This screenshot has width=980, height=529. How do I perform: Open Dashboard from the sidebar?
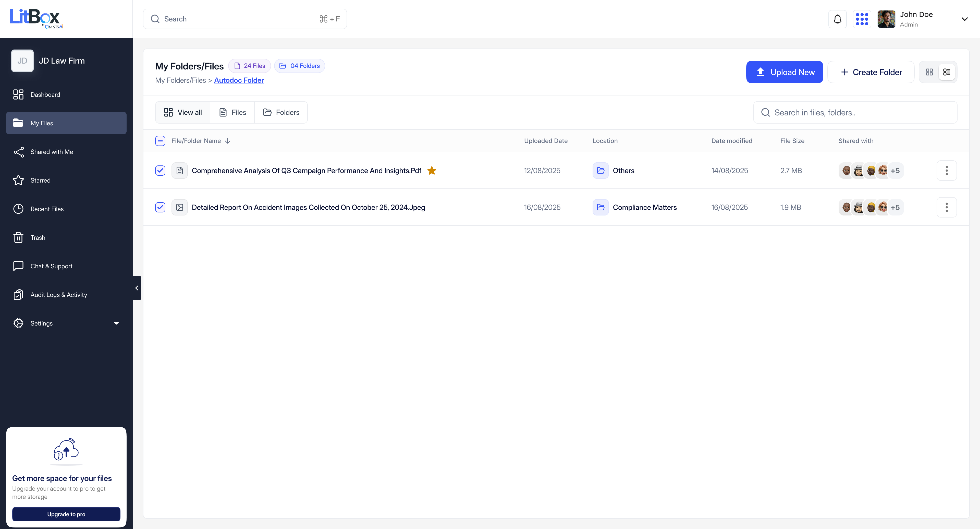click(x=66, y=94)
